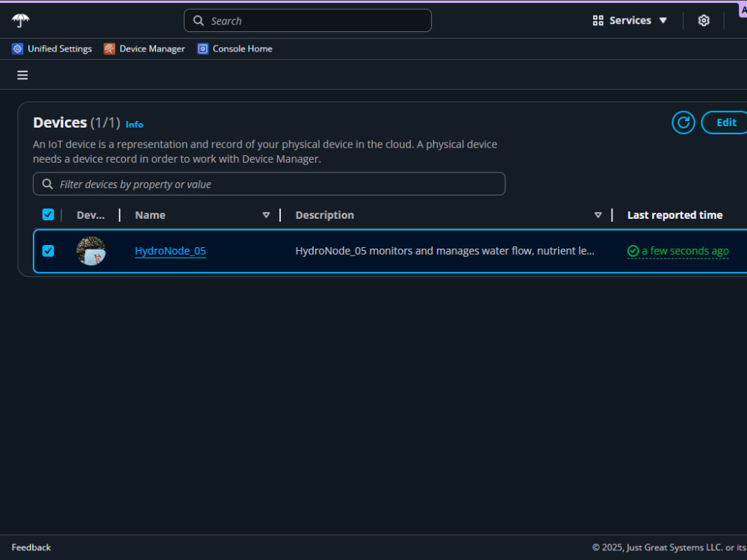Open settings via the gear icon
The width and height of the screenshot is (747, 560).
click(x=703, y=20)
